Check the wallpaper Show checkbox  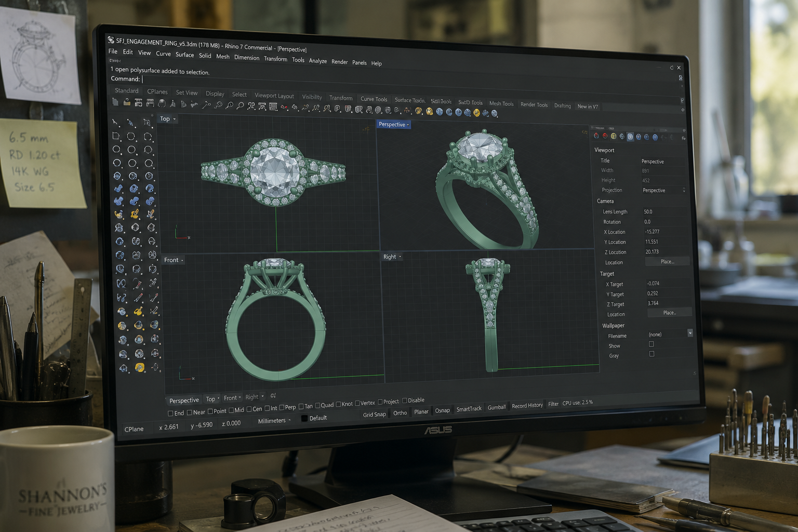(x=651, y=344)
